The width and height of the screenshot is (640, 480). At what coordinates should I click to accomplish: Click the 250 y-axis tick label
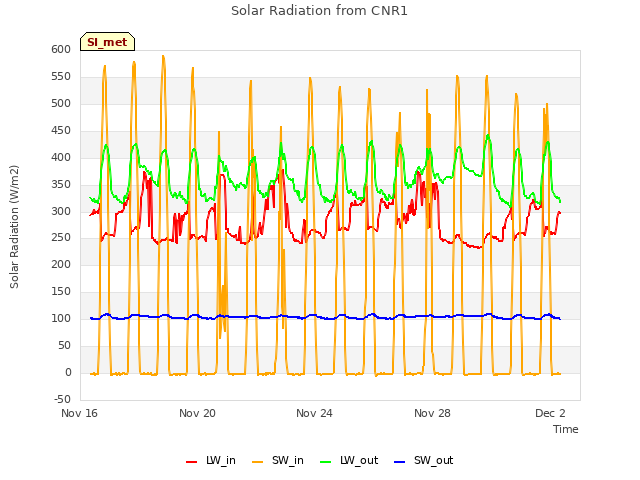pyautogui.click(x=61, y=238)
